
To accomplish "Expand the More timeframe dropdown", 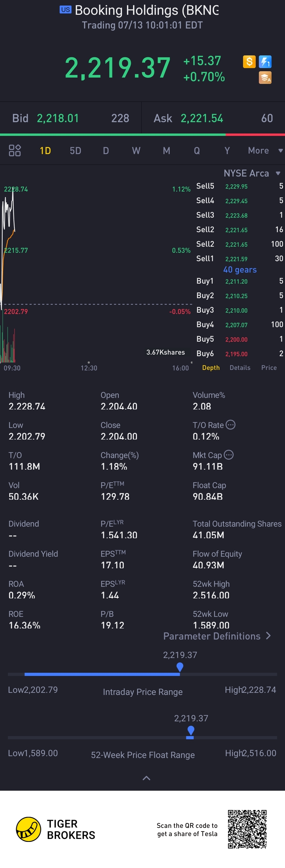I will pos(265,150).
